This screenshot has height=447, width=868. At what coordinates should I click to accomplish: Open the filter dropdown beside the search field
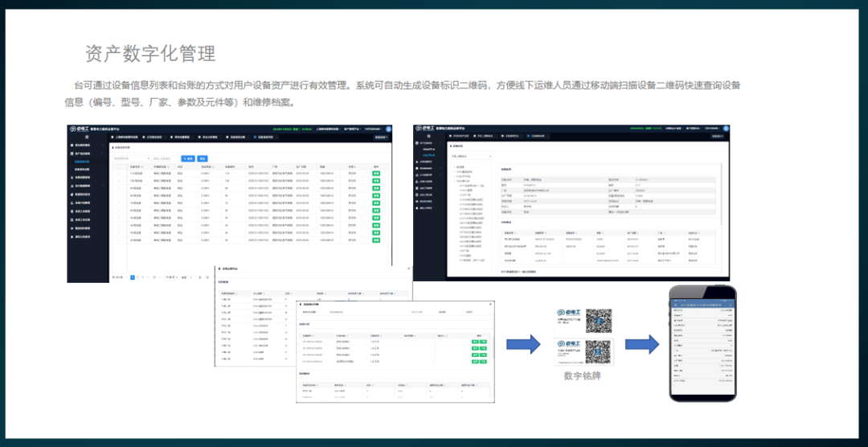pyautogui.click(x=131, y=158)
